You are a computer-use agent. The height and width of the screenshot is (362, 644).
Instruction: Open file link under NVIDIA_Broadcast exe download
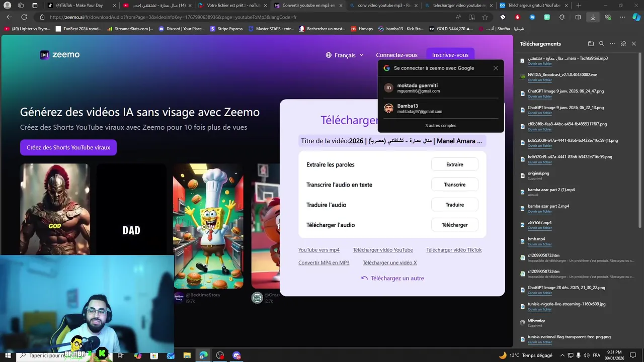pyautogui.click(x=540, y=80)
